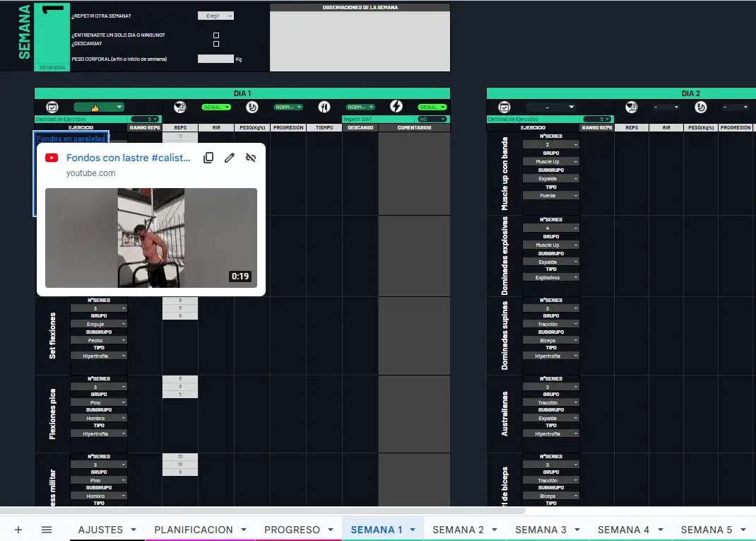Open the DIA 1 sleep NORM dropdown
The image size is (756, 541).
[x=288, y=107]
